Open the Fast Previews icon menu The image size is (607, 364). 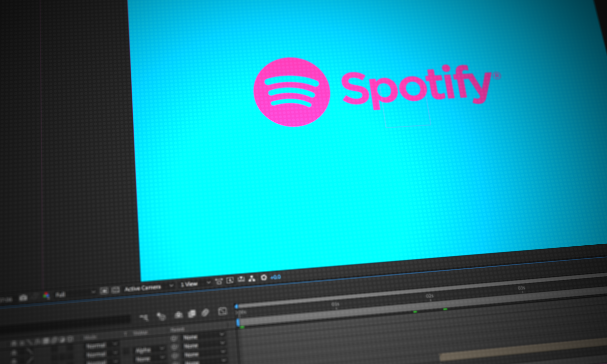(x=230, y=280)
